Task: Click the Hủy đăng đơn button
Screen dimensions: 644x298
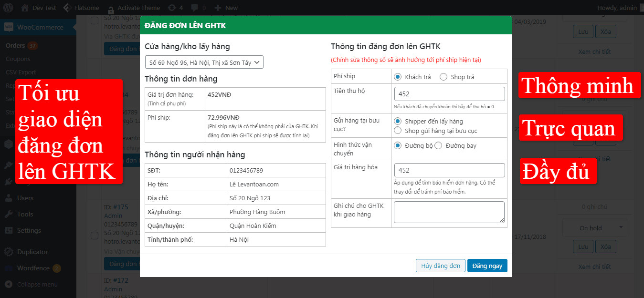Action: (441, 266)
